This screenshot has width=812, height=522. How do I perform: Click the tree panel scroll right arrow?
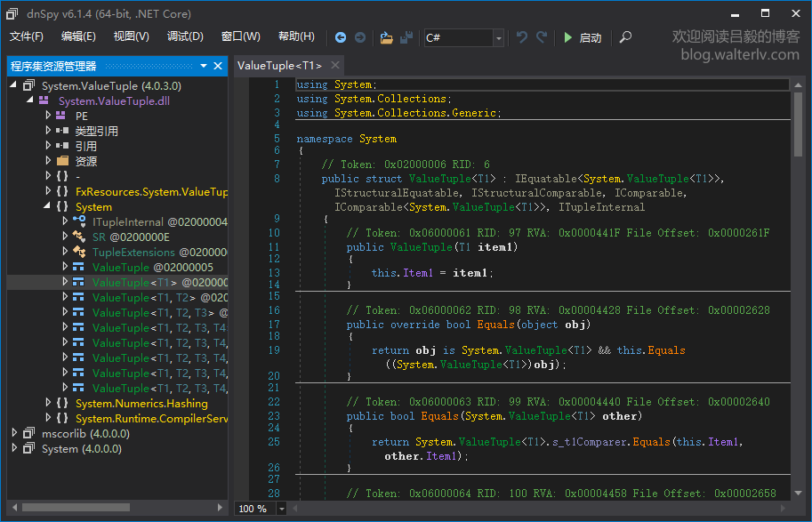point(220,507)
